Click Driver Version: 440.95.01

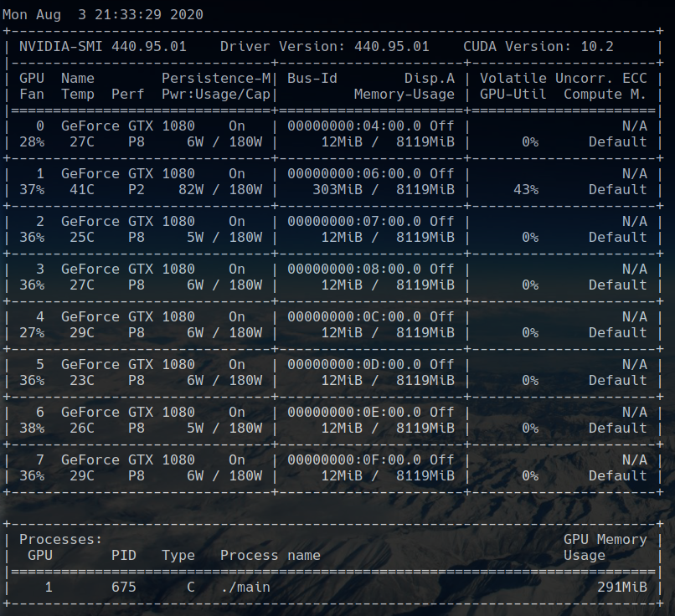tap(325, 47)
